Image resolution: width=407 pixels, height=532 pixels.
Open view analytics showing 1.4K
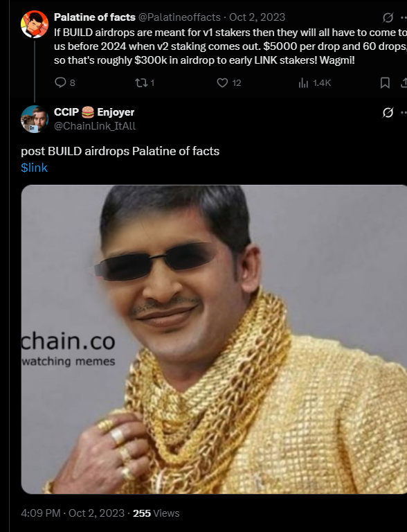point(314,83)
